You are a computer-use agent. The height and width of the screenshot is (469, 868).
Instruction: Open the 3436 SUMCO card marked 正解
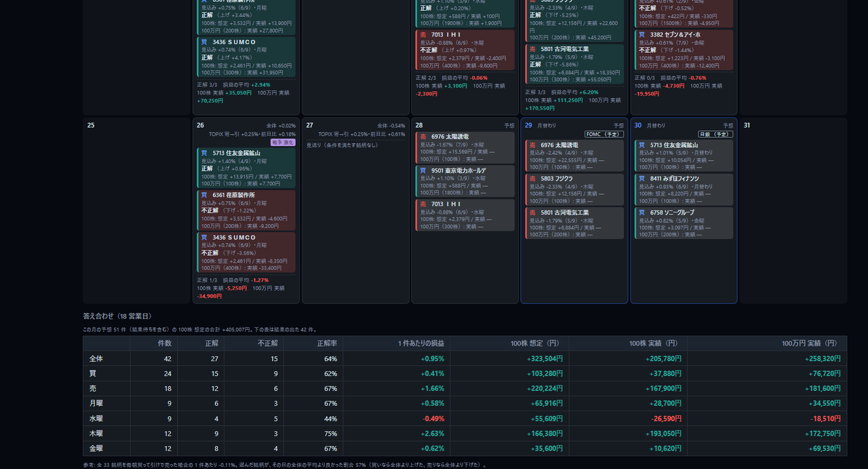click(x=246, y=57)
